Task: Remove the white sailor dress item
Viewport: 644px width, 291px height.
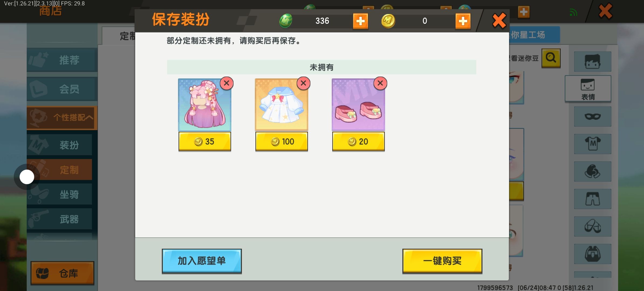Action: pos(303,83)
